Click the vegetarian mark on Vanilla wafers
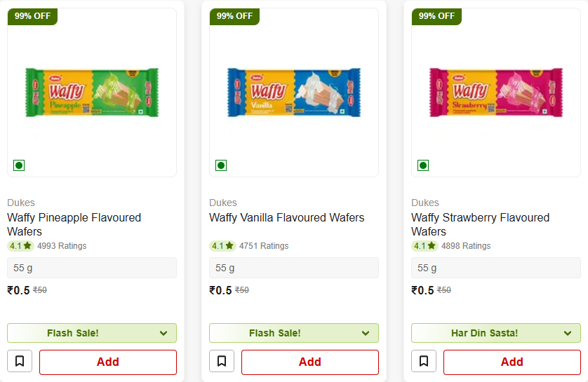Screen dimensions: 588x382 click(x=221, y=165)
